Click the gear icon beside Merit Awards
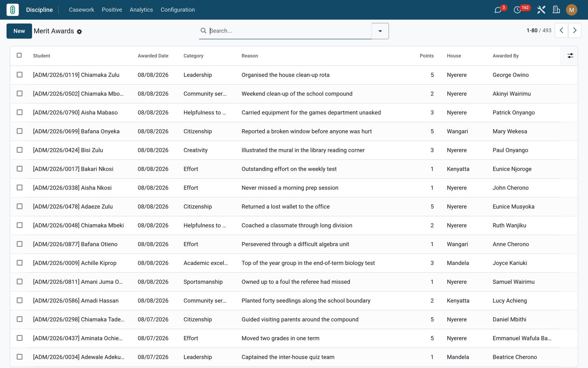The width and height of the screenshot is (588, 368). pyautogui.click(x=79, y=32)
